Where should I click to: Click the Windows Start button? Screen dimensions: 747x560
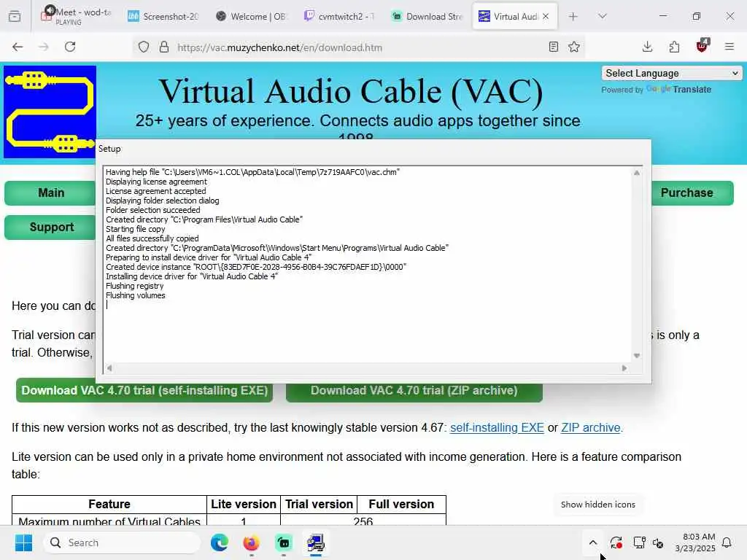tap(23, 542)
